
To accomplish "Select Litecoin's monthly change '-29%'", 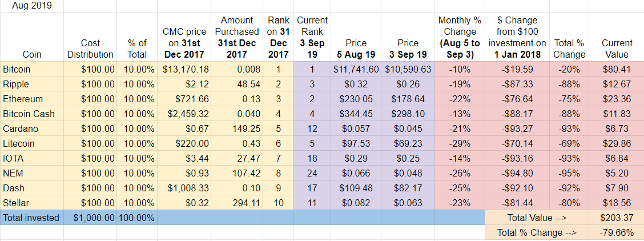I will 460,143.
